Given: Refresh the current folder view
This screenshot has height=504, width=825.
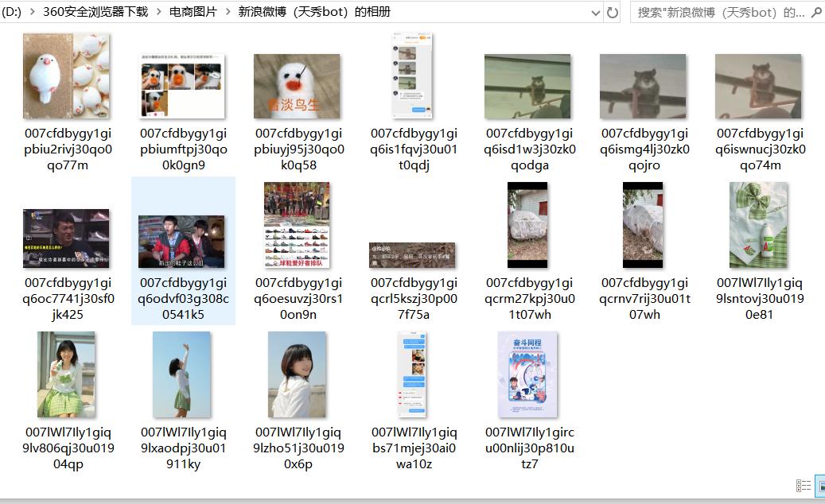Looking at the screenshot, I should [613, 13].
